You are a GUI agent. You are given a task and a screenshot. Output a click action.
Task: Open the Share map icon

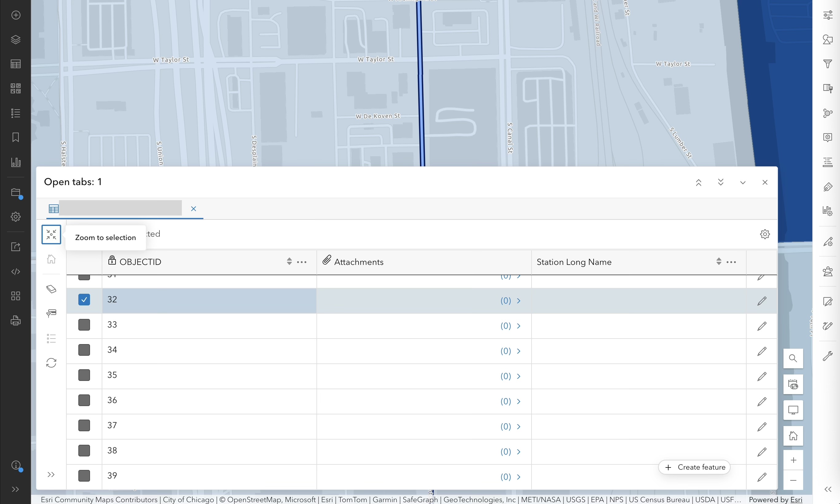pyautogui.click(x=16, y=246)
